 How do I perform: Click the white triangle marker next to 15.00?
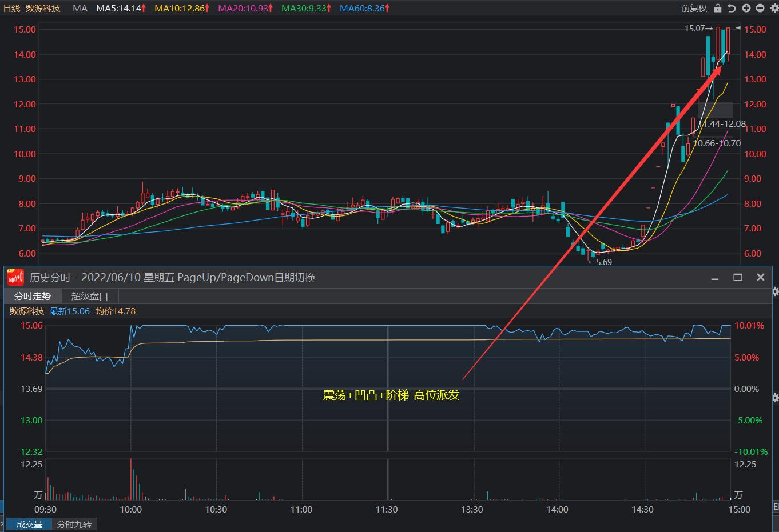click(x=738, y=28)
